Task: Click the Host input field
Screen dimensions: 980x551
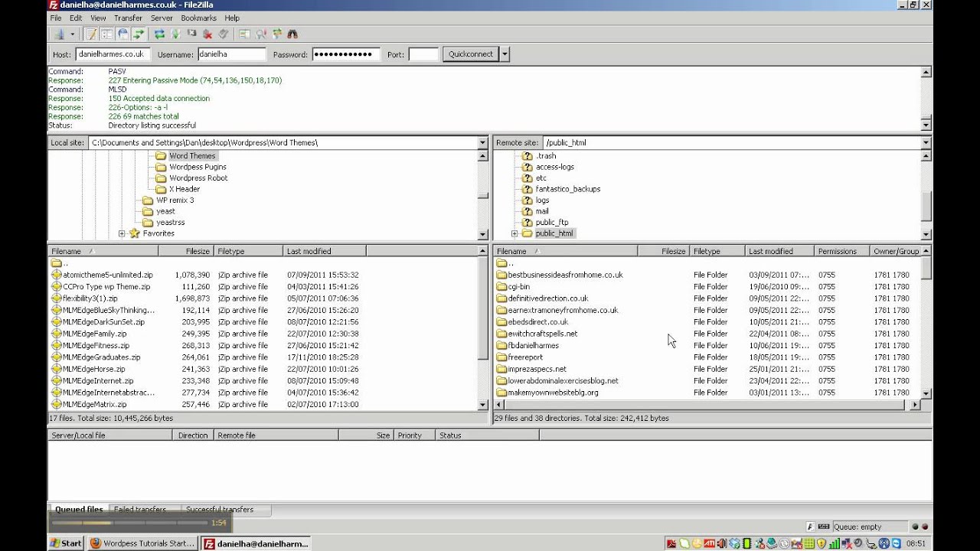Action: tap(112, 54)
